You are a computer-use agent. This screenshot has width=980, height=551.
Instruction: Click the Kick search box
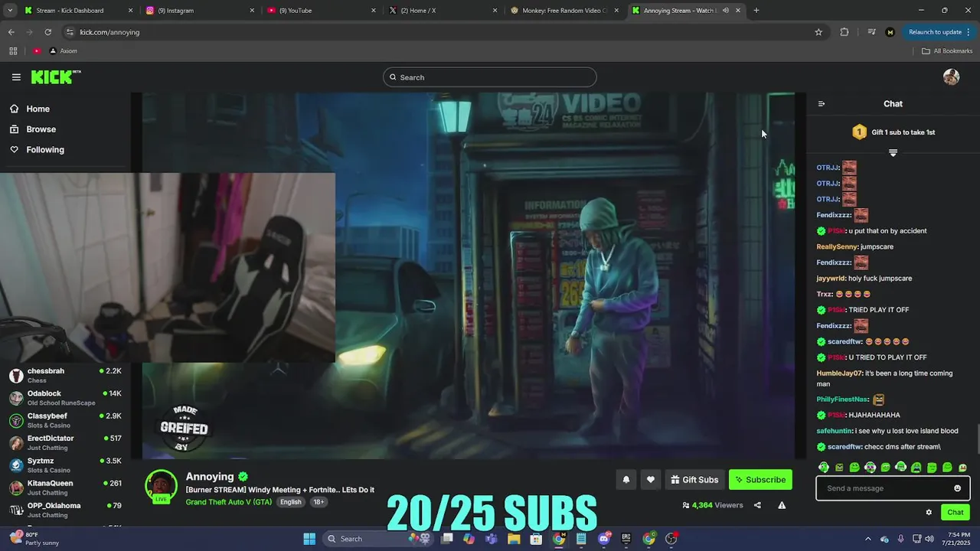click(x=490, y=77)
